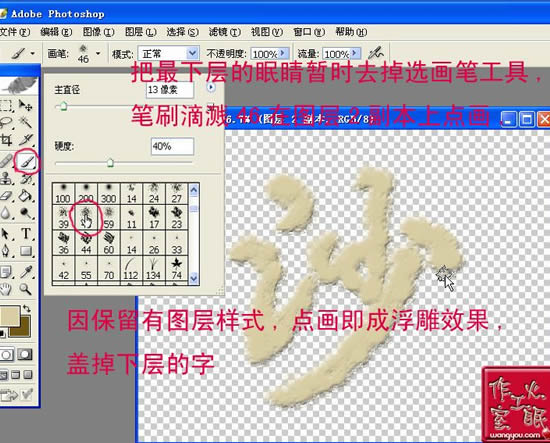Swap foreground and background colors
This screenshot has width=550, height=443.
[x=26, y=309]
